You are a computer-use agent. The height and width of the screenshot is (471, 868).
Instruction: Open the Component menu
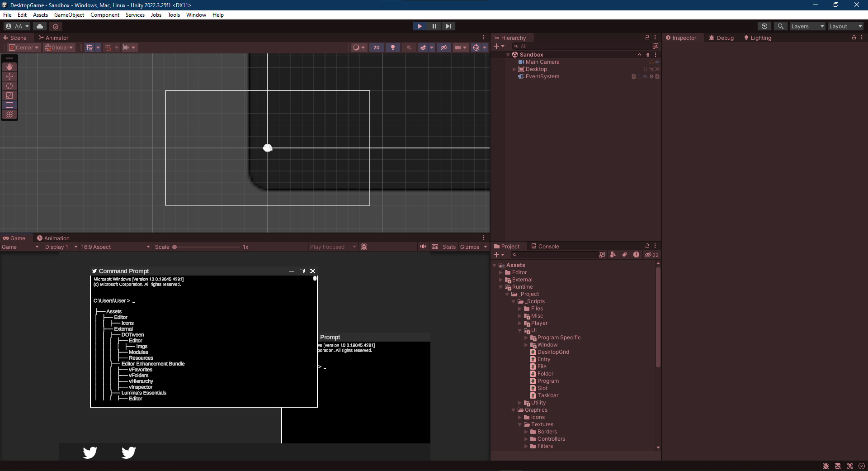pyautogui.click(x=105, y=15)
